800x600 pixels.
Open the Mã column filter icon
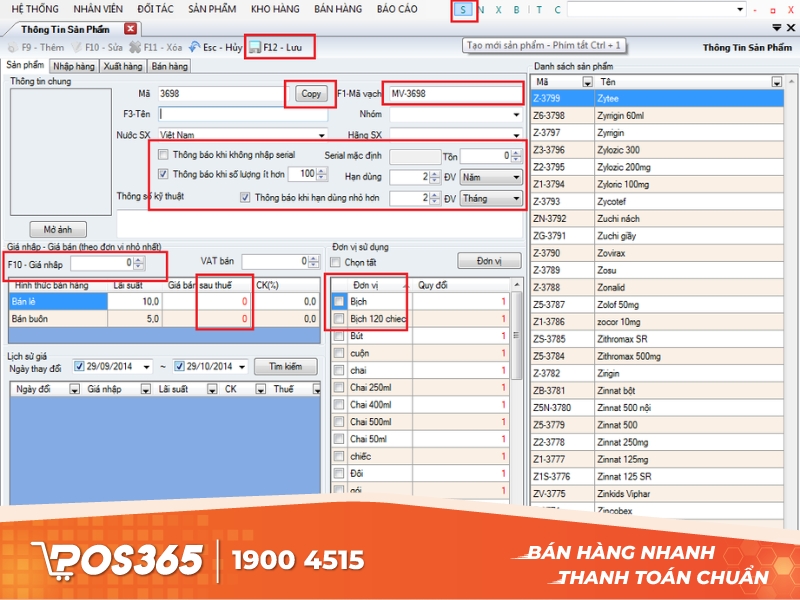[587, 82]
